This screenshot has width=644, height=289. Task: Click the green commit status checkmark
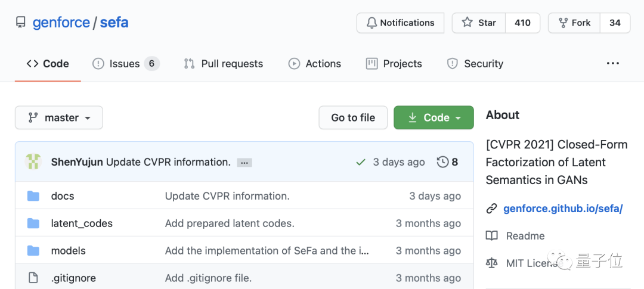pyautogui.click(x=360, y=162)
